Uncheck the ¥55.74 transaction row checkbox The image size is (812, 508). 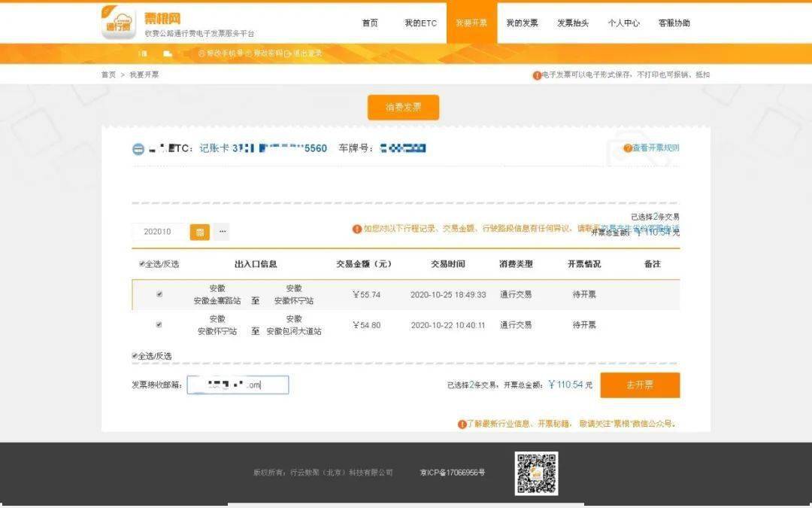click(159, 294)
